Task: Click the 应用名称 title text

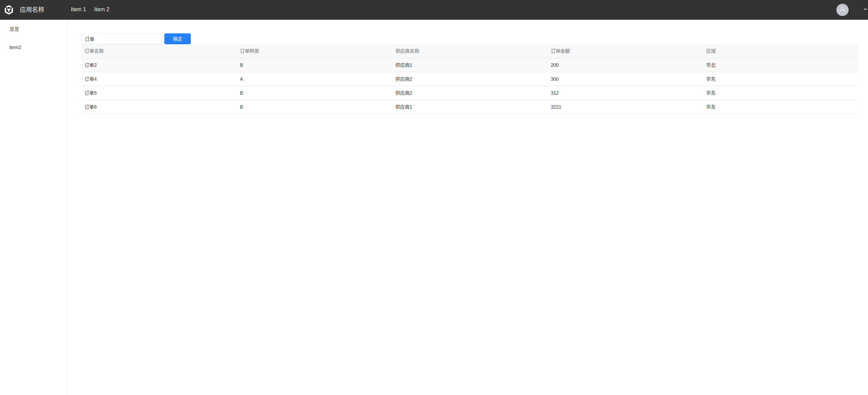Action: pyautogui.click(x=32, y=10)
